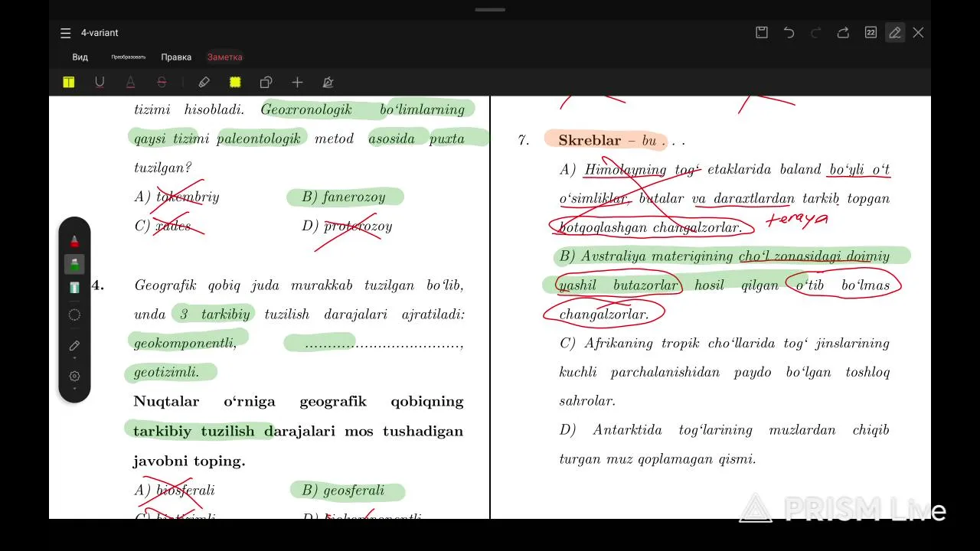
Task: Click the plus insert icon
Action: (x=297, y=83)
